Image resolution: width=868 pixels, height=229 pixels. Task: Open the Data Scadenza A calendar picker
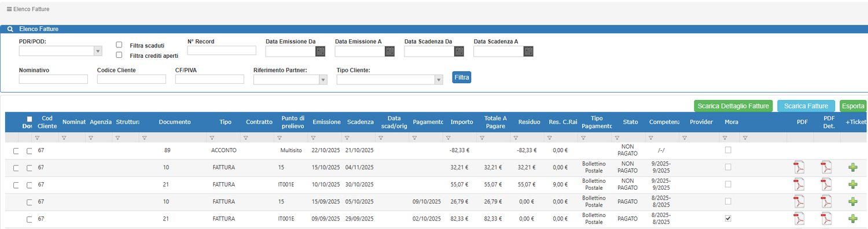(528, 51)
